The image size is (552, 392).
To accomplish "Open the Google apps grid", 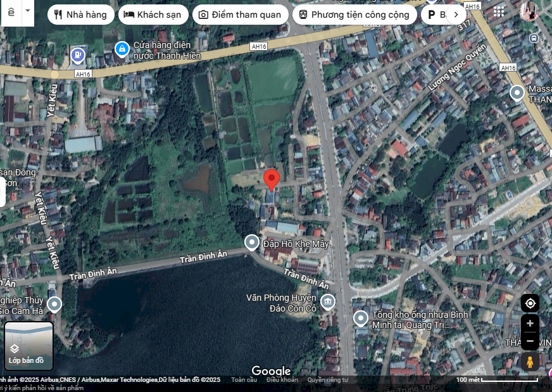I will pyautogui.click(x=499, y=12).
